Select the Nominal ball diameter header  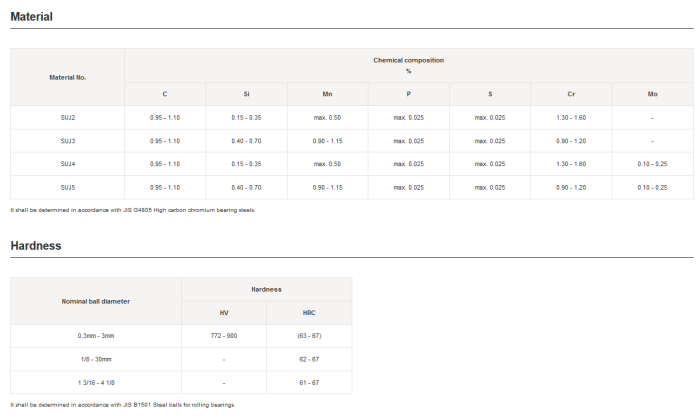[96, 300]
